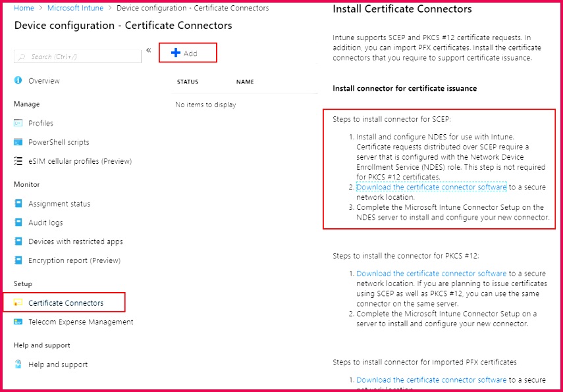Screen dimensions: 563x392
Task: Click the 'Monitor' section label
Action: [x=26, y=184]
